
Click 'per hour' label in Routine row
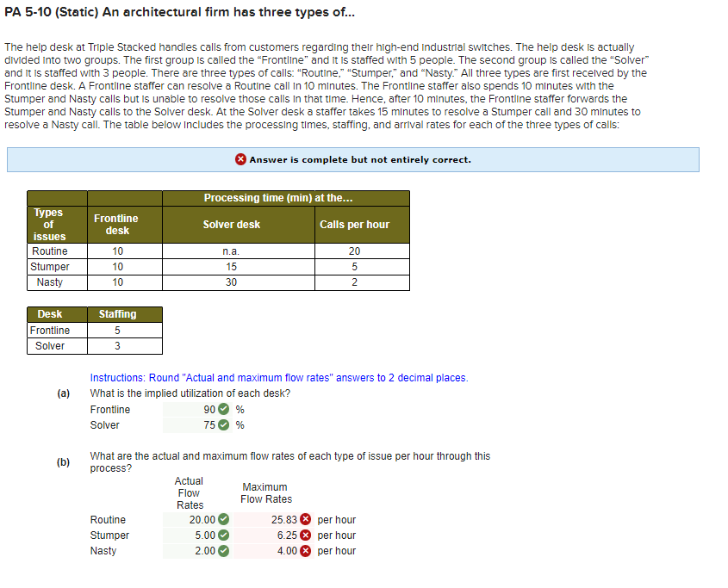point(337,520)
